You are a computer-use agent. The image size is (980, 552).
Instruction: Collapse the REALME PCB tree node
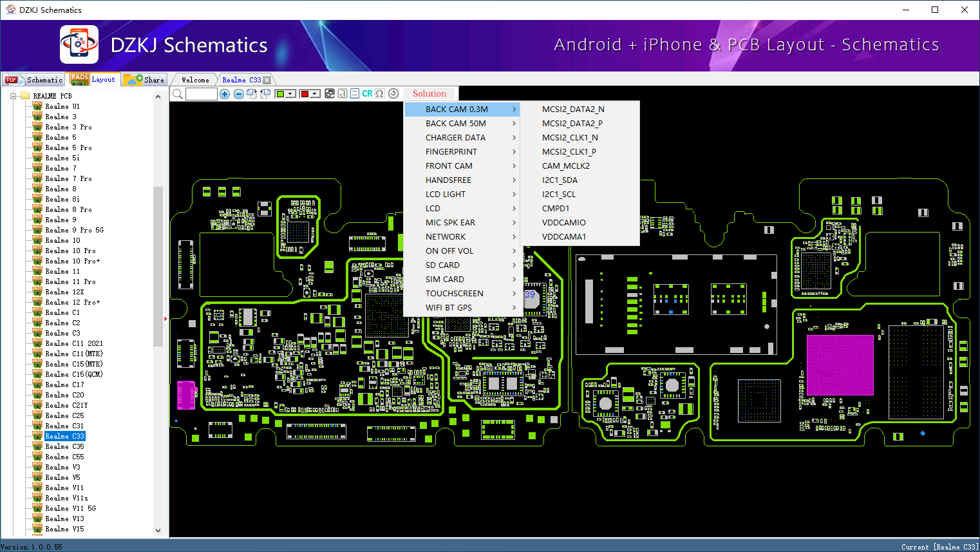point(13,96)
